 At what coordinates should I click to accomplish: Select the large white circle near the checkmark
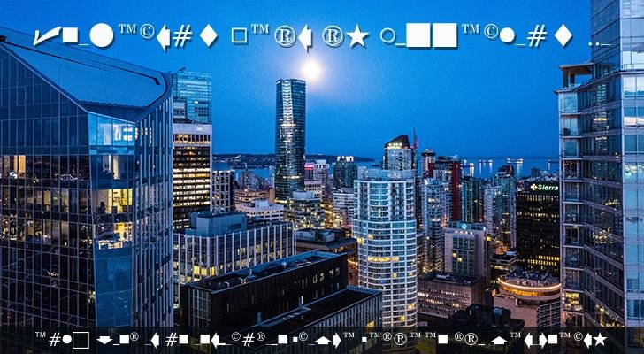(102, 35)
